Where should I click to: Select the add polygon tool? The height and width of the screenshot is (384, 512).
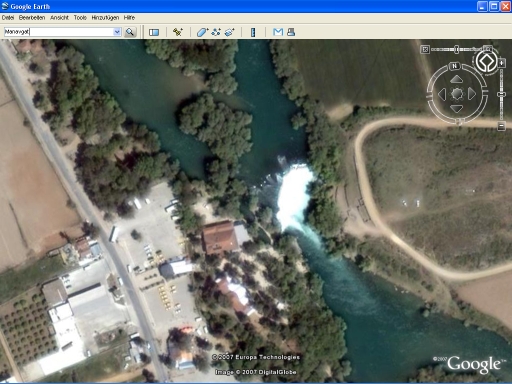202,32
